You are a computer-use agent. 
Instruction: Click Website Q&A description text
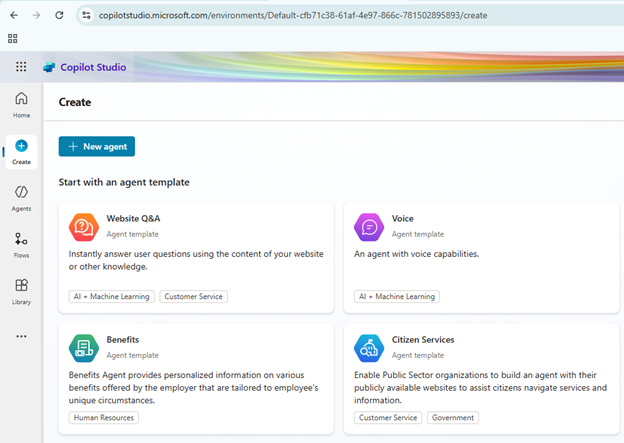[x=196, y=260]
